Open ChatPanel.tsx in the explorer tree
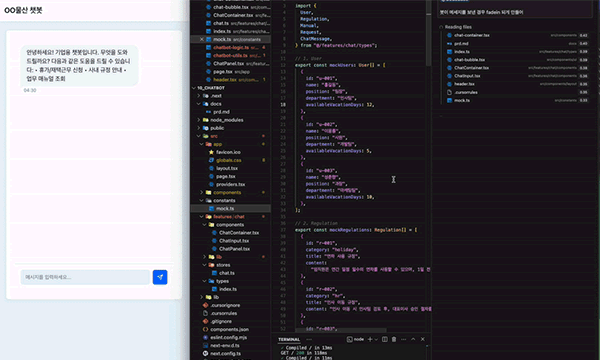600x360 pixels. 234,249
